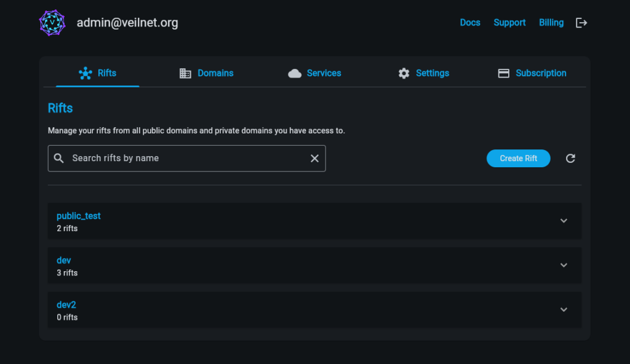Expand the dev2 domain chevron
The image size is (630, 364).
(564, 310)
